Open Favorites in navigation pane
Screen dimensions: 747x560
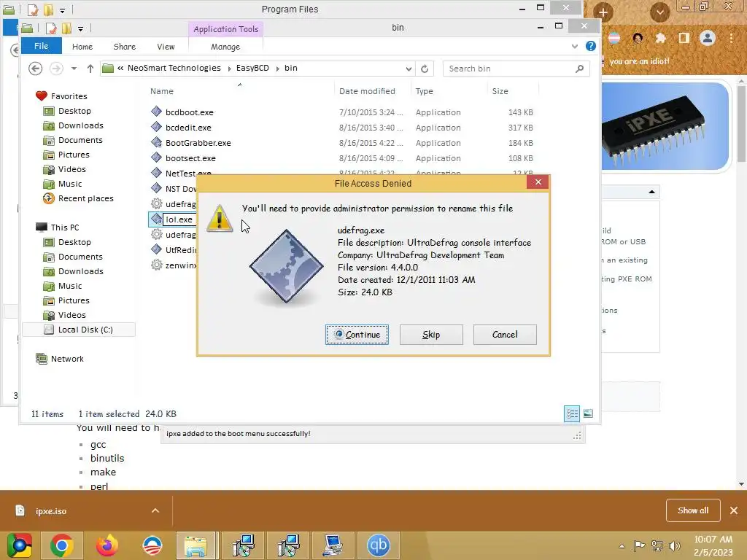[x=69, y=96]
